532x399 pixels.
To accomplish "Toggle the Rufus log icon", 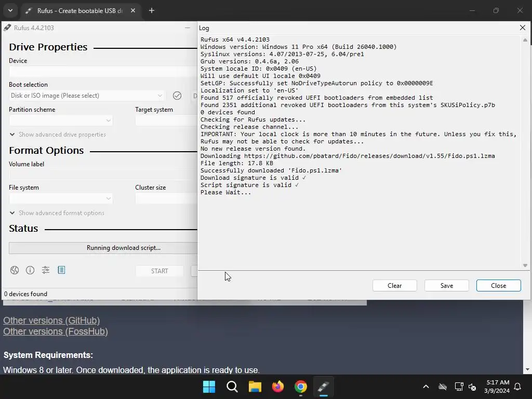I will click(61, 270).
